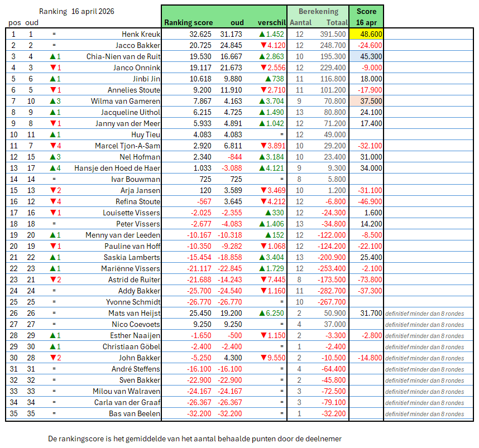Click the yellow highlighted cell showing 48.600
This screenshot has height=448, width=479.
366,34
